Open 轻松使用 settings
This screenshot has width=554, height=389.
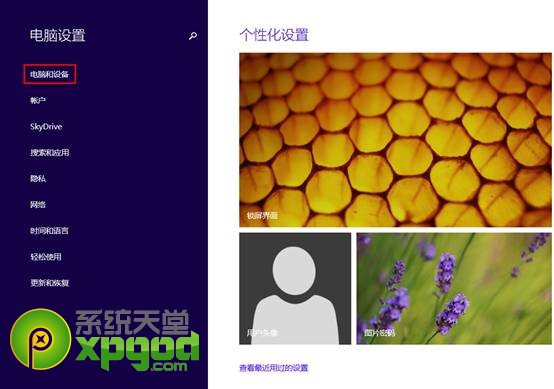(x=46, y=257)
